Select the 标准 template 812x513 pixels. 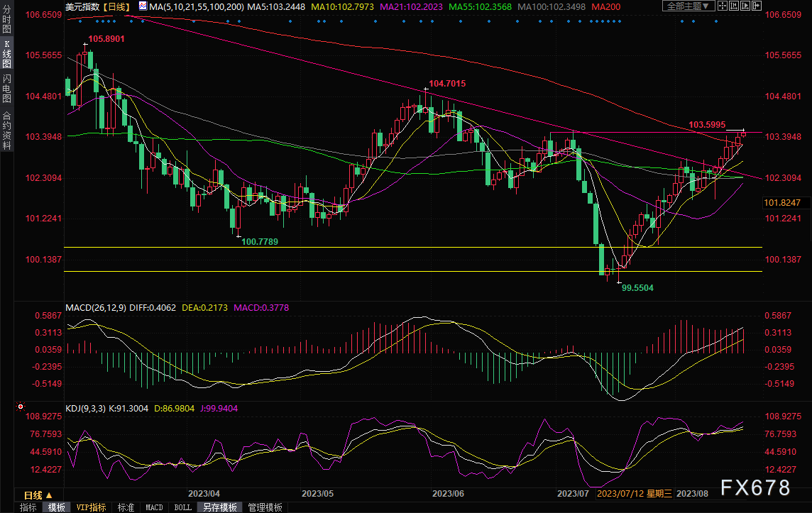click(126, 507)
